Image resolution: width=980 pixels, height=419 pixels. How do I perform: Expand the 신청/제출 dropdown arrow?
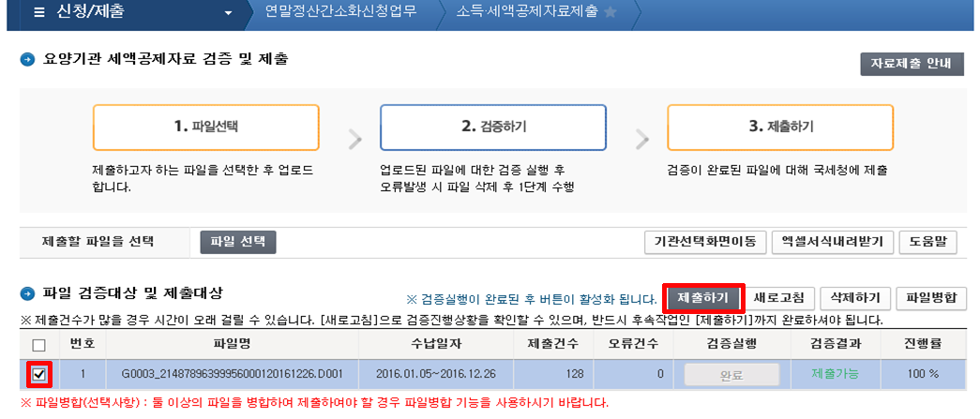click(x=228, y=14)
